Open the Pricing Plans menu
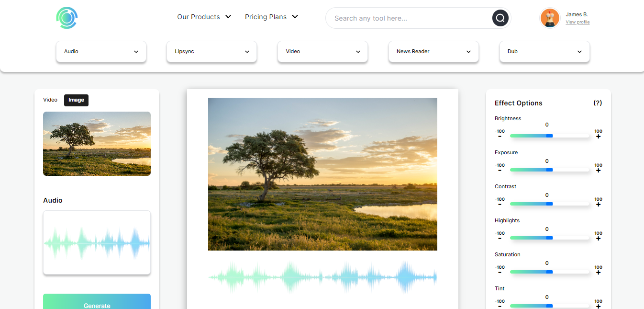Image resolution: width=644 pixels, height=309 pixels. (271, 17)
